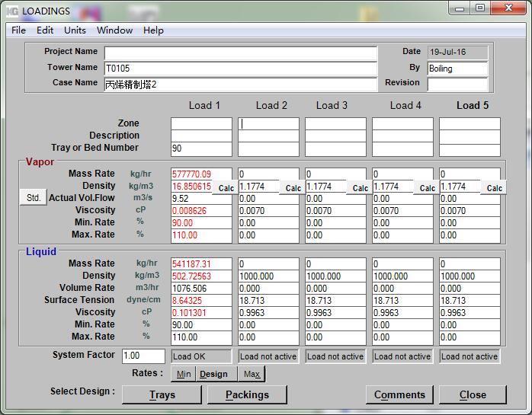The height and width of the screenshot is (415, 532).
Task: Click Load 2 liquid density 1000.000 field
Action: pos(268,276)
